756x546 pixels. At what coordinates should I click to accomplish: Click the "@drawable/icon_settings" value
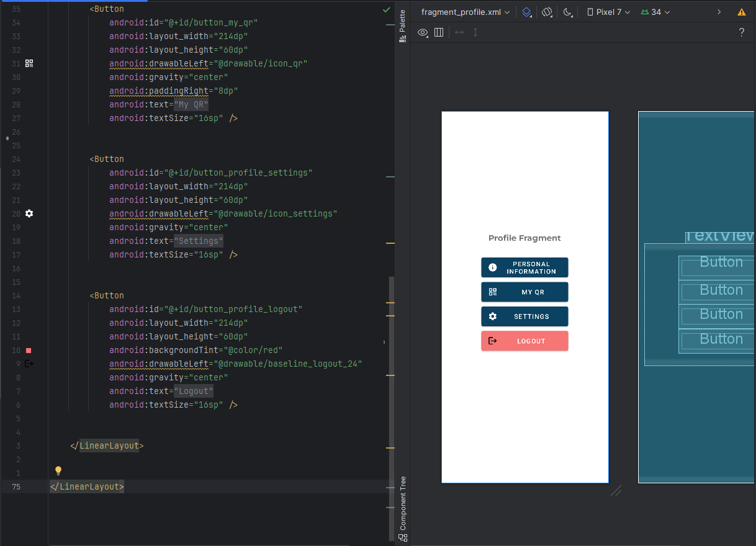[x=275, y=213]
